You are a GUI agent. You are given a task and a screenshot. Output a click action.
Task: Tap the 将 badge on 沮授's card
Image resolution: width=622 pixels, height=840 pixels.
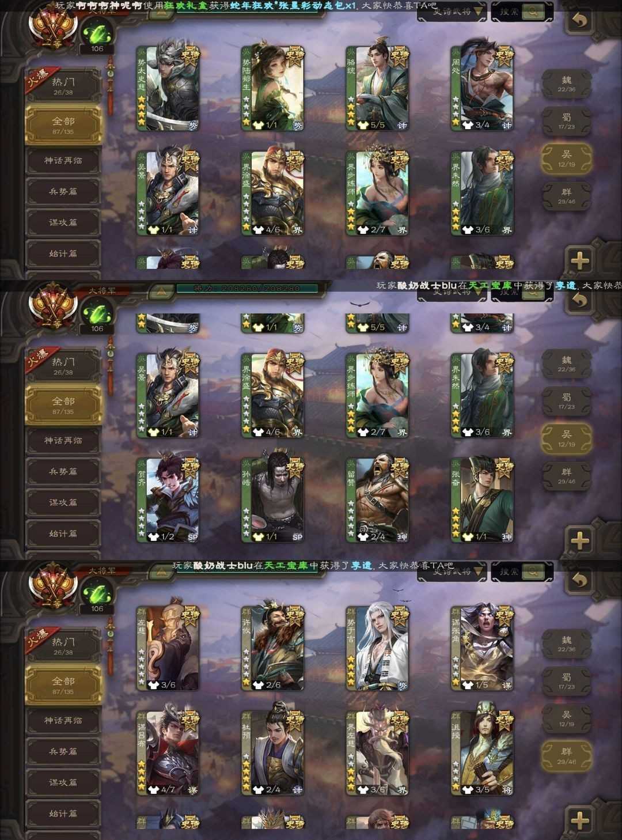[507, 790]
